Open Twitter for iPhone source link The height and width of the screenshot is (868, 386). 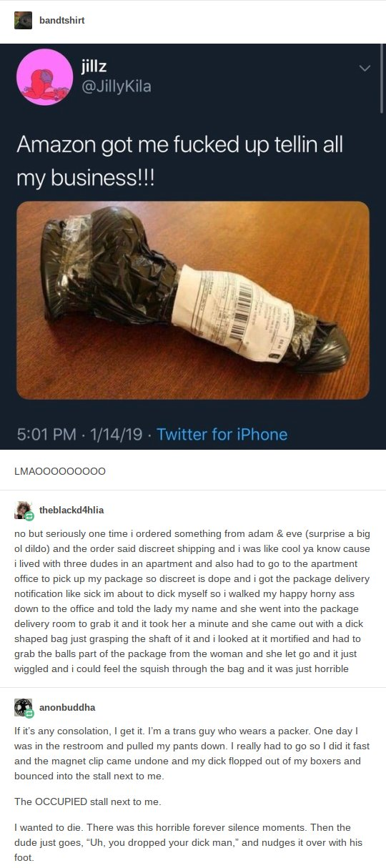pyautogui.click(x=222, y=434)
